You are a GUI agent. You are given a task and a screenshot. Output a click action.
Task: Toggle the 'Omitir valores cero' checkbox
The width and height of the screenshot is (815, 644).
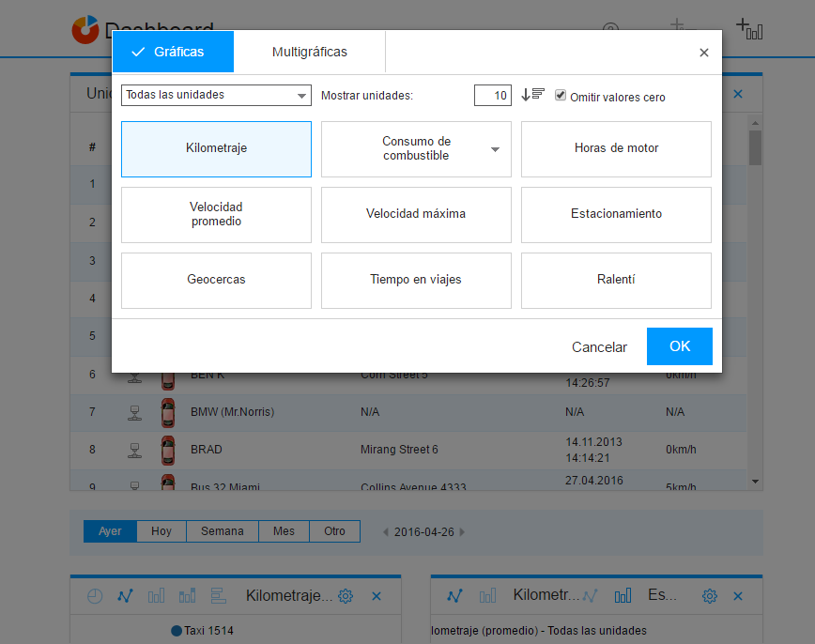click(561, 96)
